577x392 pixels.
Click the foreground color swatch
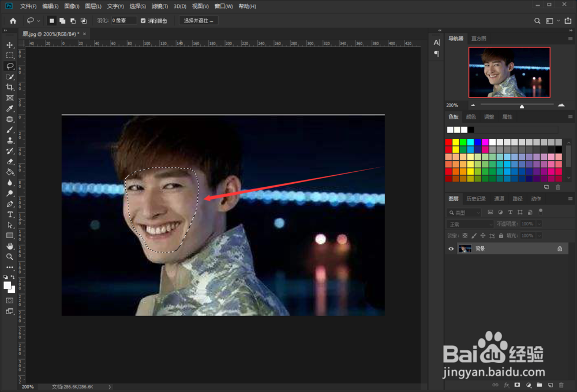7,285
